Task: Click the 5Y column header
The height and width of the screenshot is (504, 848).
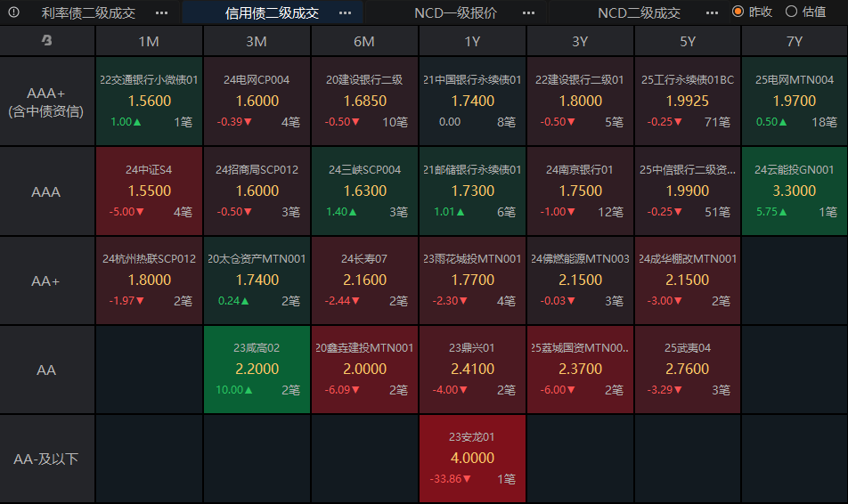Action: pos(688,41)
